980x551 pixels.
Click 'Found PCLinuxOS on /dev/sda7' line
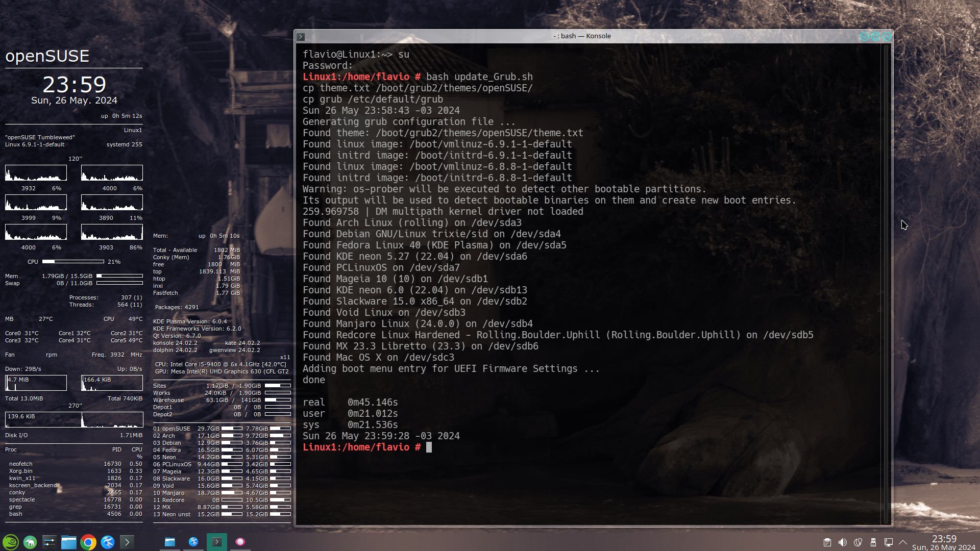point(381,268)
